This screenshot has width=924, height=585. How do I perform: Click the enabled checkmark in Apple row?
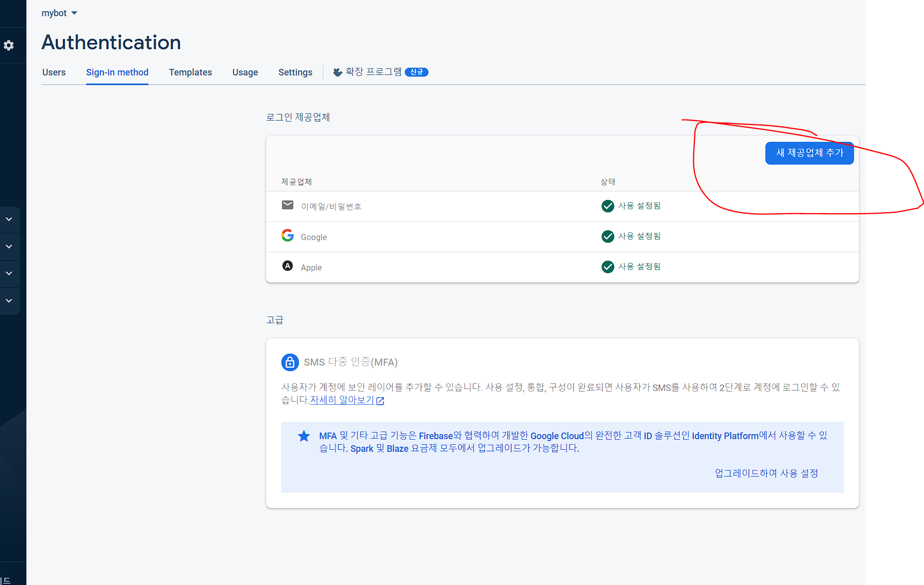(608, 267)
